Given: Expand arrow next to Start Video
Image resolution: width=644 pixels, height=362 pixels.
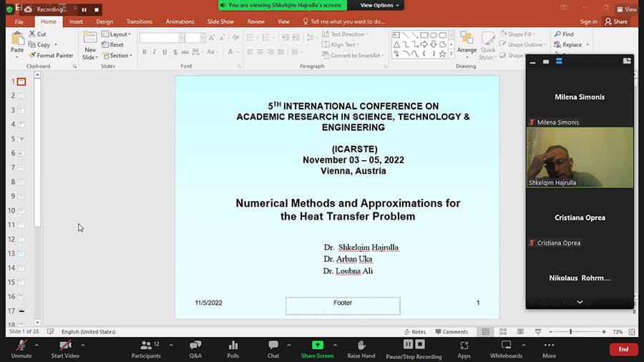Looking at the screenshot, I should pyautogui.click(x=82, y=344).
